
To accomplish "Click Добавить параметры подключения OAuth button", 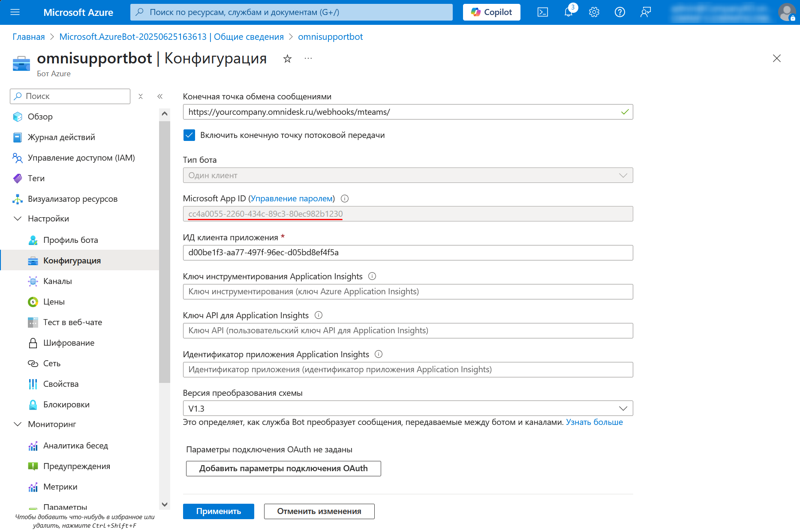I will [283, 469].
